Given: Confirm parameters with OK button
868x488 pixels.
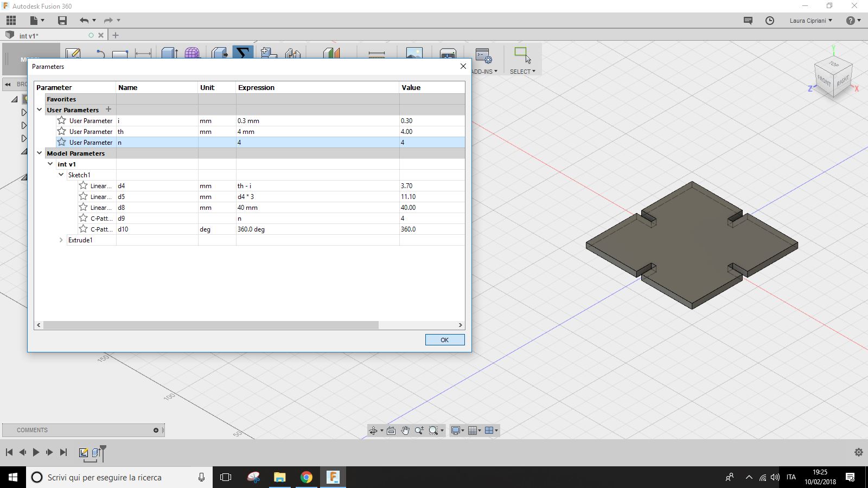Looking at the screenshot, I should point(445,340).
